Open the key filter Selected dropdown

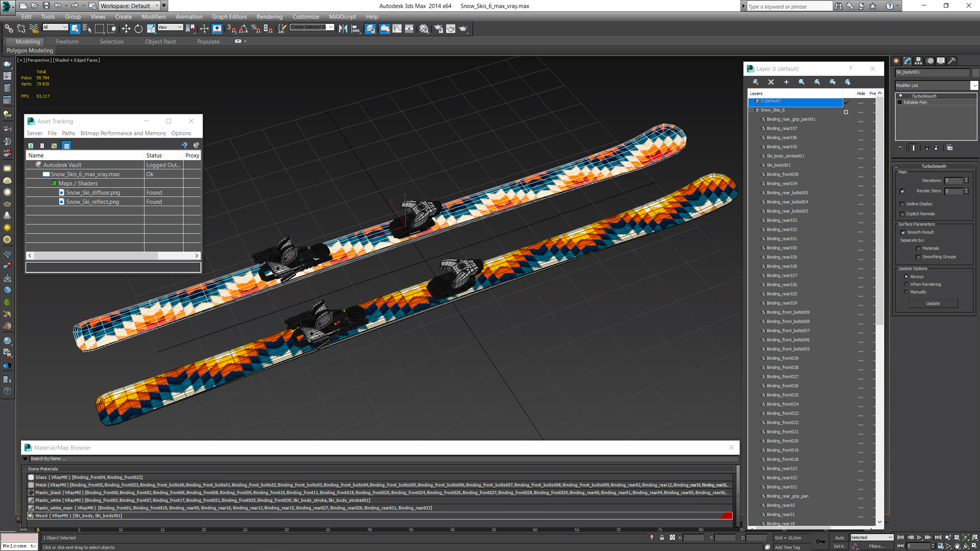pos(871,537)
